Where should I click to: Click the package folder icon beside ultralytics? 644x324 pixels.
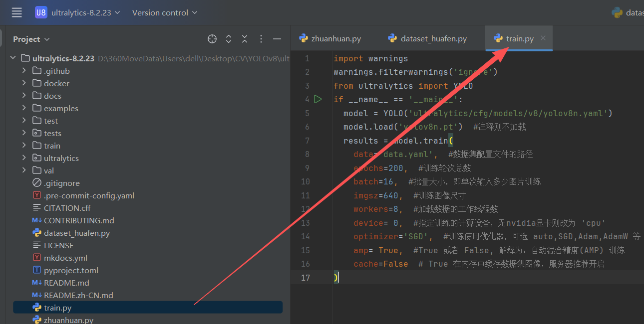(x=37, y=158)
